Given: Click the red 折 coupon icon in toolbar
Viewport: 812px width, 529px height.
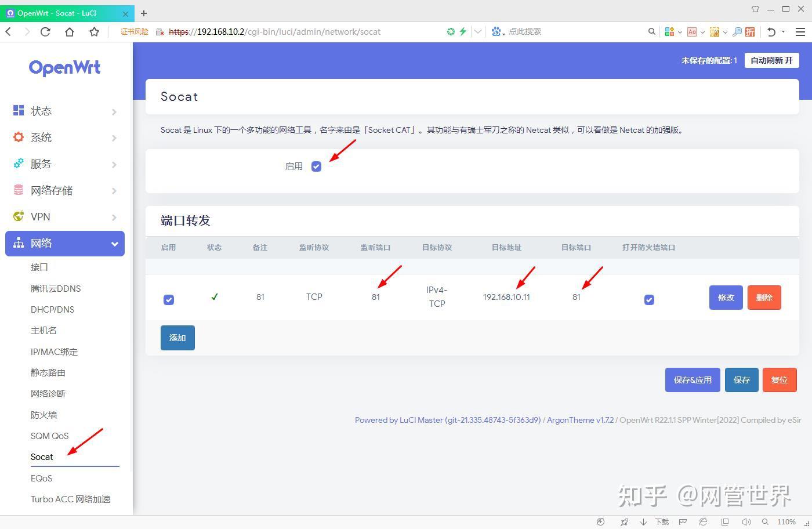Looking at the screenshot, I should click(750, 32).
